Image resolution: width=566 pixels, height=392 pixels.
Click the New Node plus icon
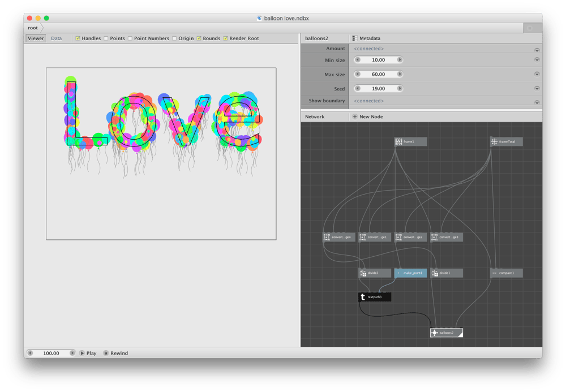point(354,117)
